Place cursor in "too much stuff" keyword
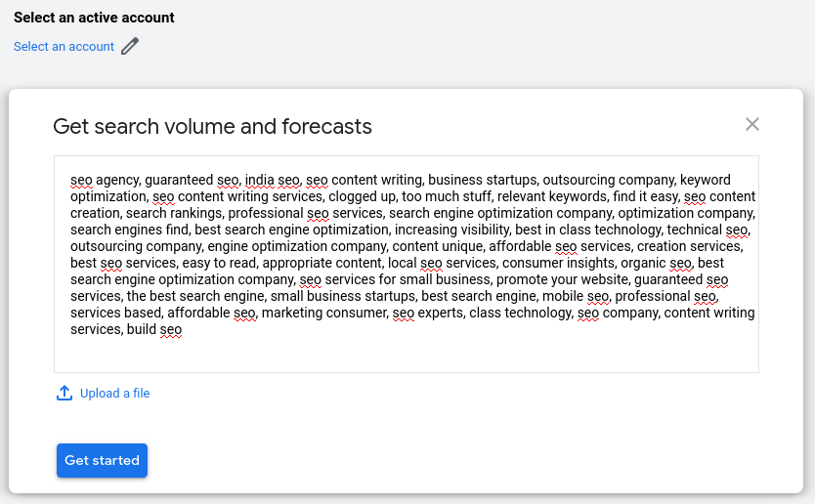 point(447,196)
